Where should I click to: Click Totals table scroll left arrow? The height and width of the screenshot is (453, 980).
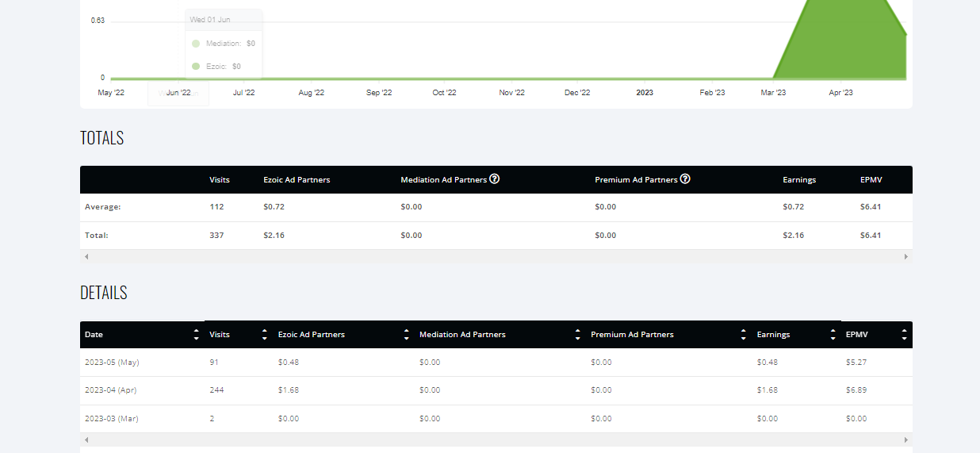click(x=86, y=257)
